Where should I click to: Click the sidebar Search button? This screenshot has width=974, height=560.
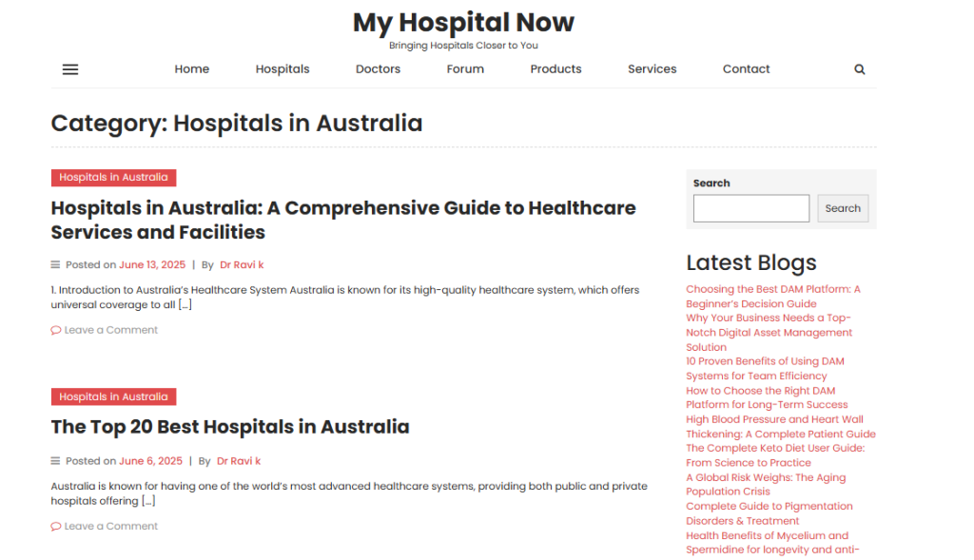843,208
